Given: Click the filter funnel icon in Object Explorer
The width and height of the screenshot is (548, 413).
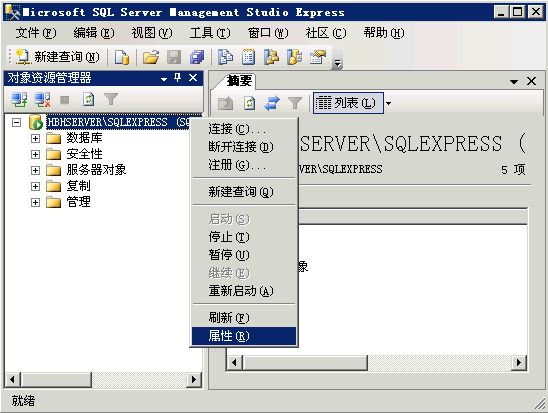Looking at the screenshot, I should click(x=111, y=100).
